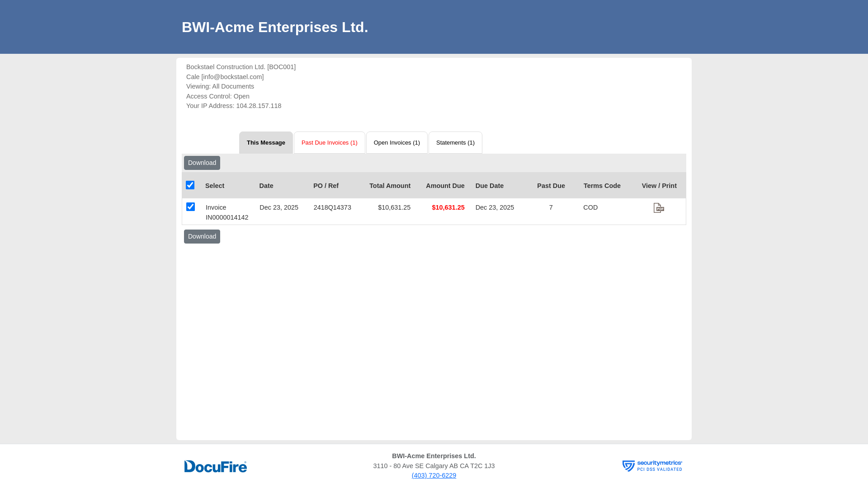Uncheck the checkbox for Invoice IN0000014142

tap(191, 207)
